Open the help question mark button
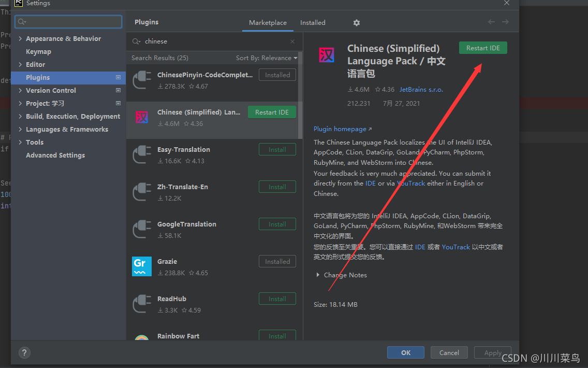 [x=24, y=352]
